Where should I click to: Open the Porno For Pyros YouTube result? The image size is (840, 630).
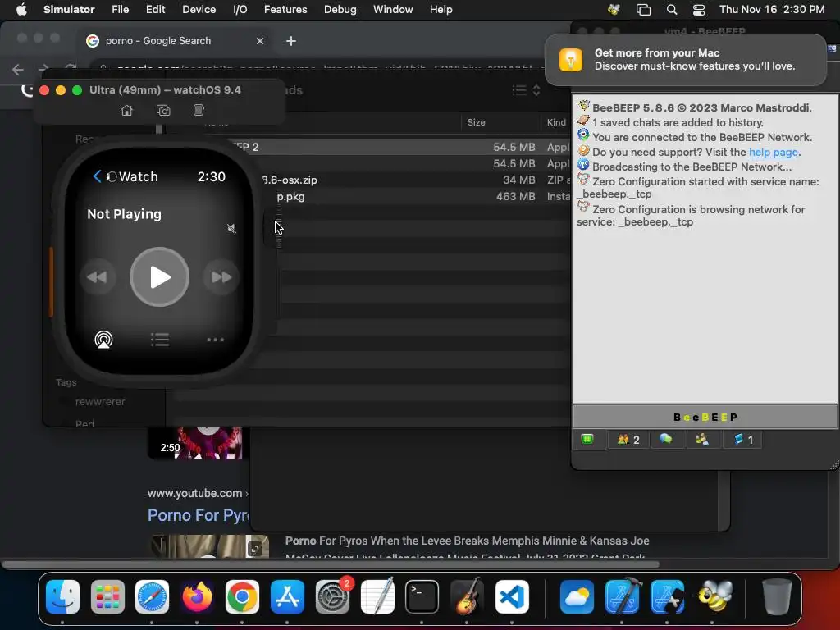(199, 515)
